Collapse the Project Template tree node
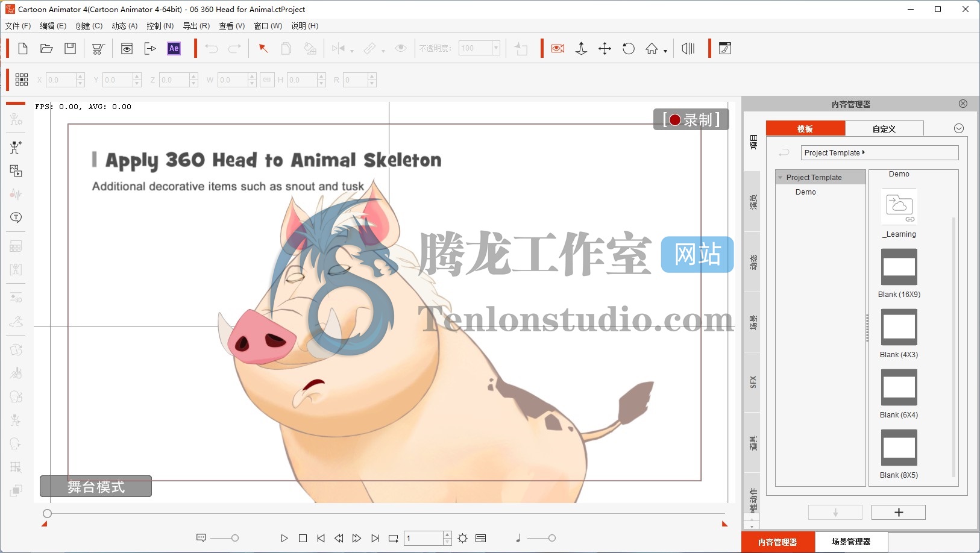 (x=781, y=178)
